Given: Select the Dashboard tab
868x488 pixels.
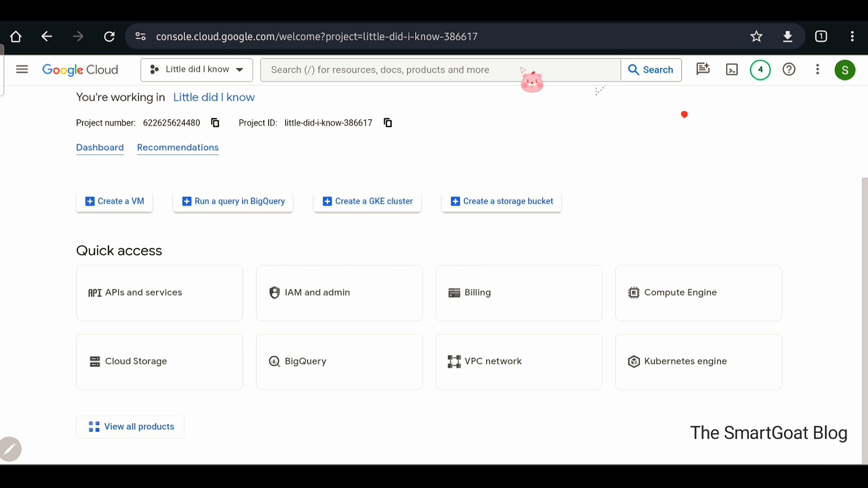Looking at the screenshot, I should (99, 148).
